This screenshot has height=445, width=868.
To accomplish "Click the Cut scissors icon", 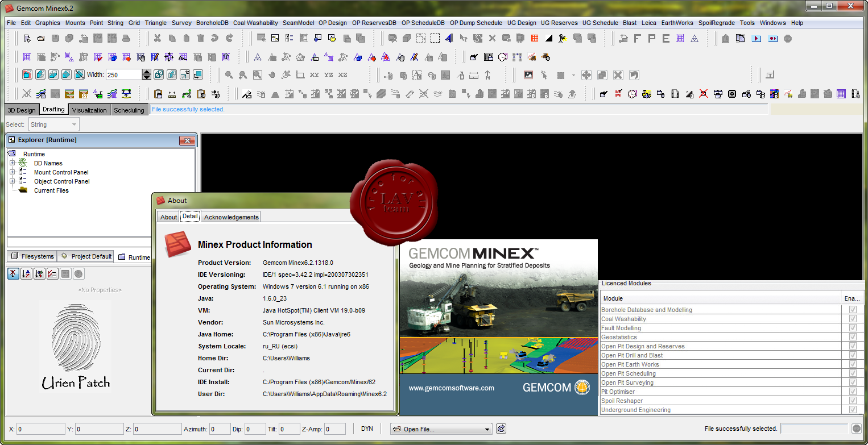I will (x=158, y=39).
